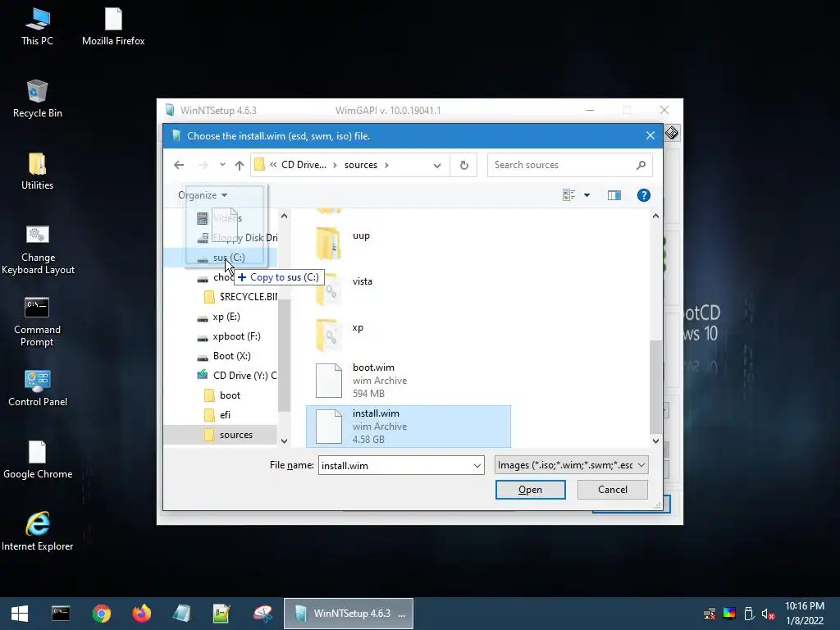Open Command Prompt from the taskbar
Viewport: 840px width, 630px height.
pyautogui.click(x=61, y=614)
